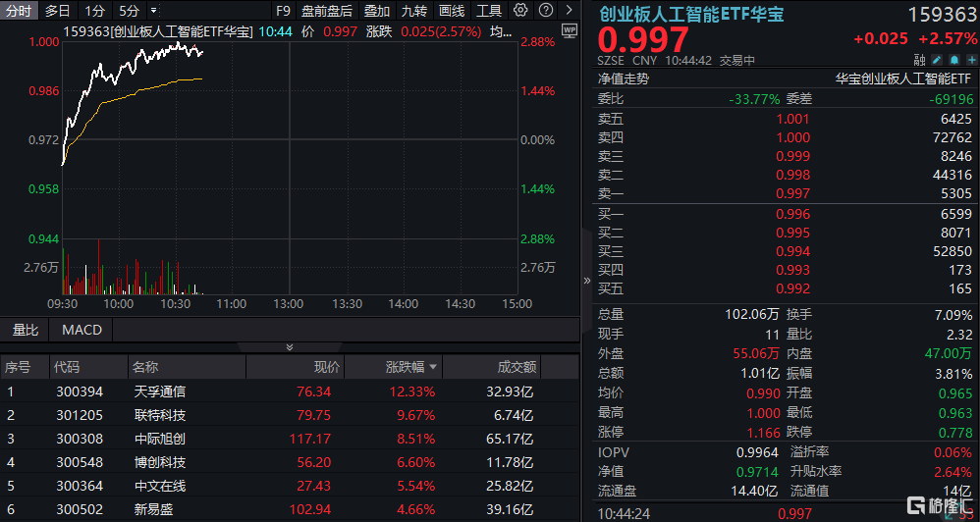
Task: Open the 工具 tools menu
Action: (x=489, y=10)
